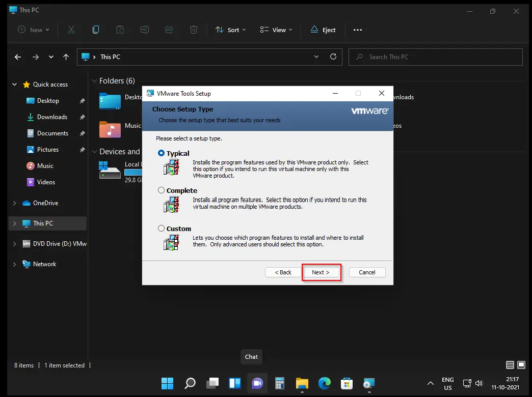Click the Back button in VMware Tools Setup
Image resolution: width=532 pixels, height=397 pixels.
tap(283, 272)
